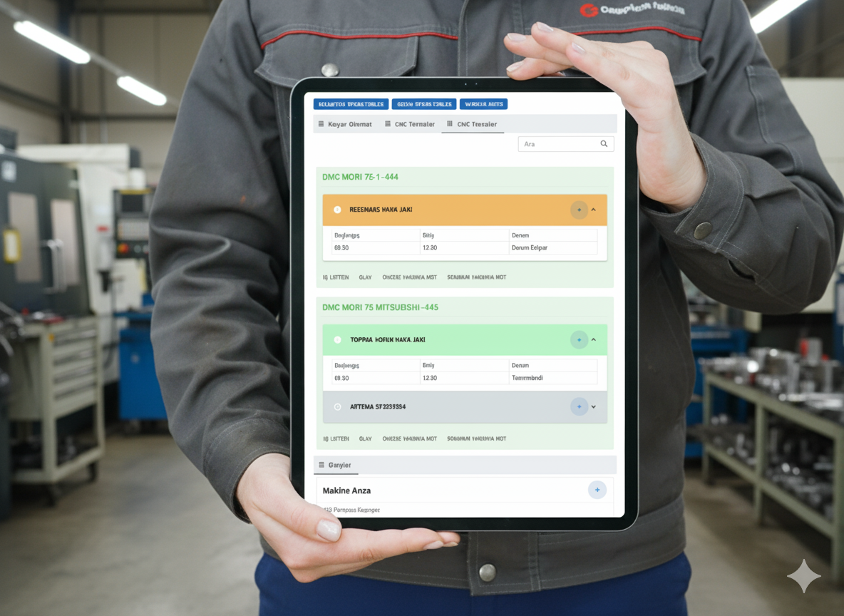Toggle the round status indicator on TOPPAA row
Screen dimensions: 844x616
(338, 340)
